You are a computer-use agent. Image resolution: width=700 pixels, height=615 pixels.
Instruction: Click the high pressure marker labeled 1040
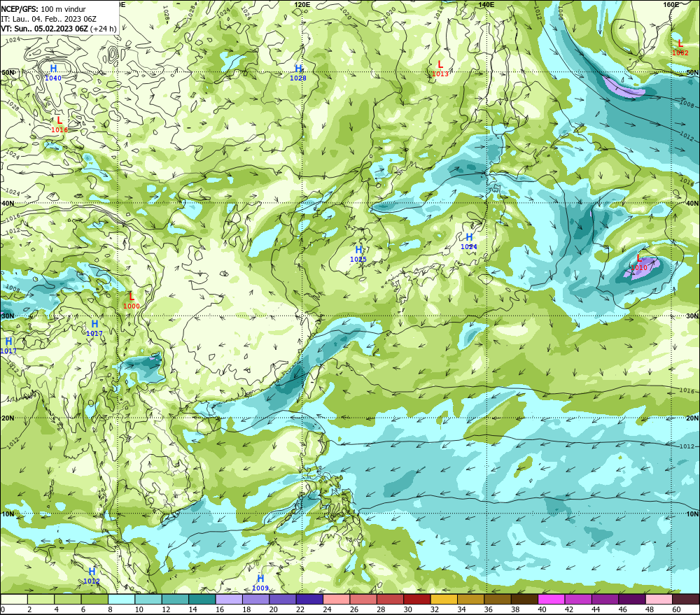click(x=53, y=73)
